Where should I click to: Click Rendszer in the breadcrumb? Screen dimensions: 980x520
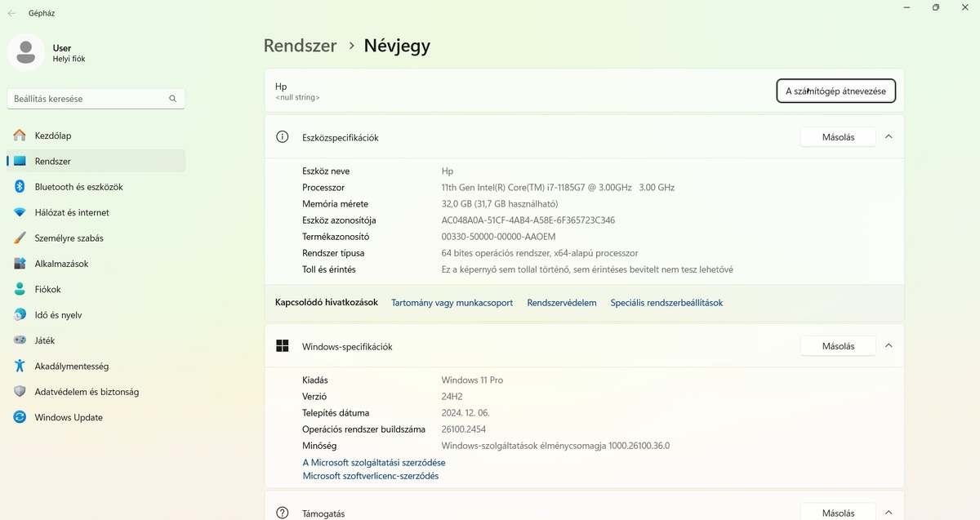point(300,46)
